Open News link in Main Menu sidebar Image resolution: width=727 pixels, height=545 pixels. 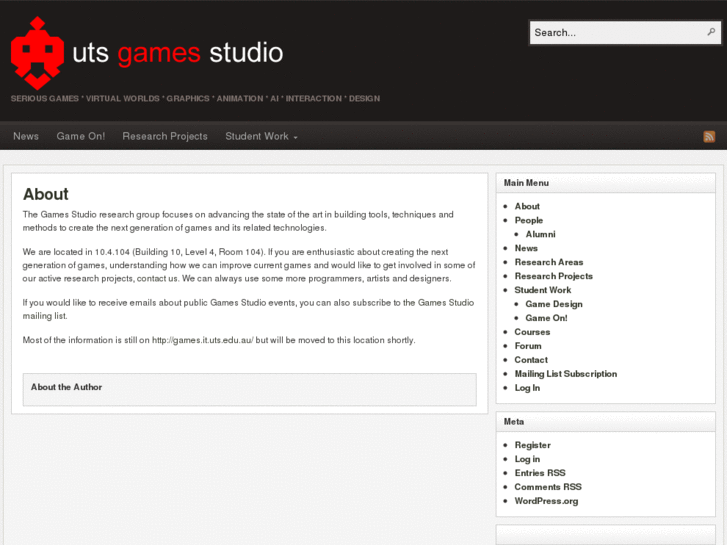point(526,248)
